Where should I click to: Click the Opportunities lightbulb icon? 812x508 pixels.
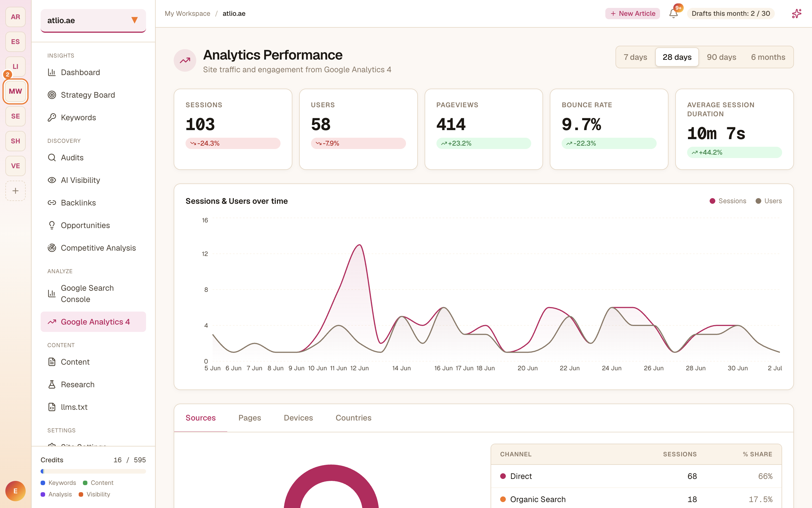coord(52,225)
